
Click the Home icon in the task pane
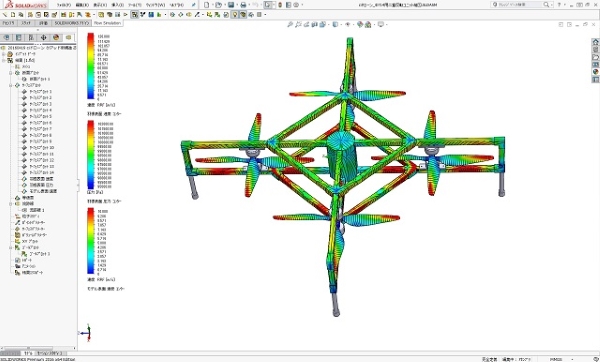[x=595, y=42]
